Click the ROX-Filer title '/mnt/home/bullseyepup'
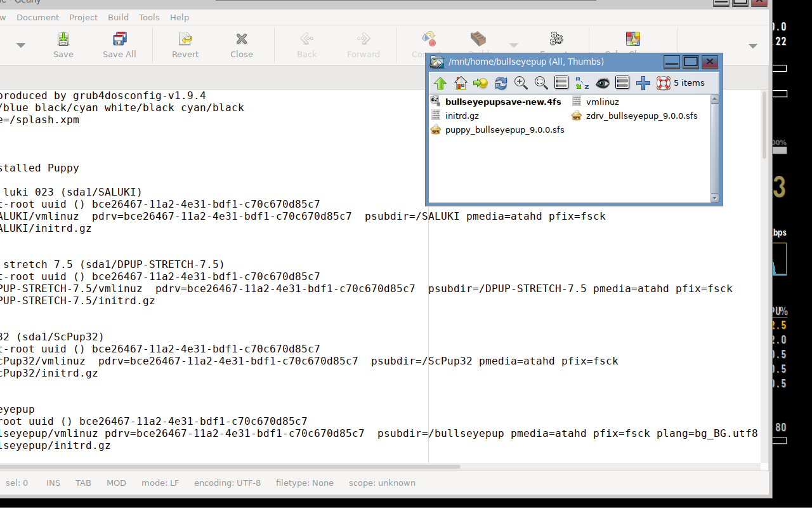Screen dimensions: 812x508 [x=498, y=62]
